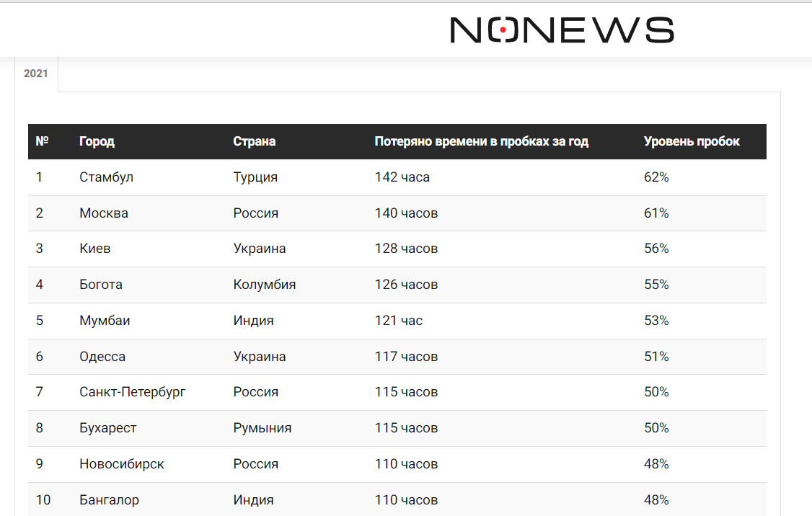Viewport: 812px width, 516px height.
Task: Click the Новосибирск city cell
Action: tap(121, 464)
